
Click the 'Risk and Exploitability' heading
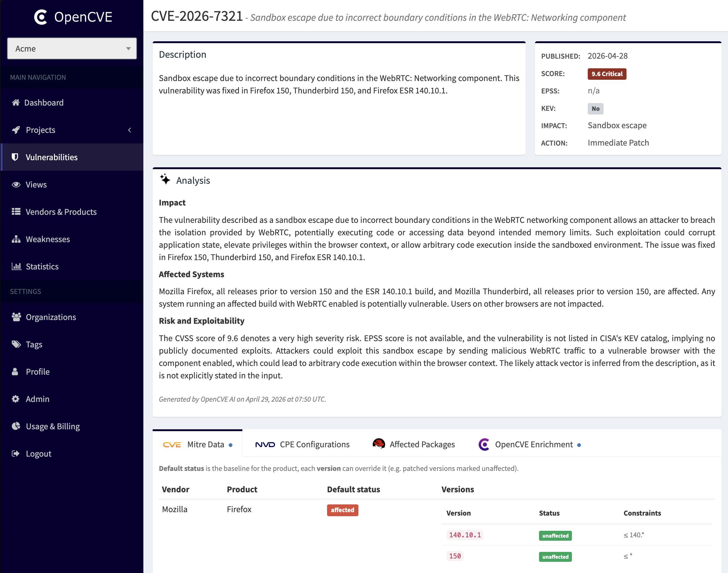point(201,321)
